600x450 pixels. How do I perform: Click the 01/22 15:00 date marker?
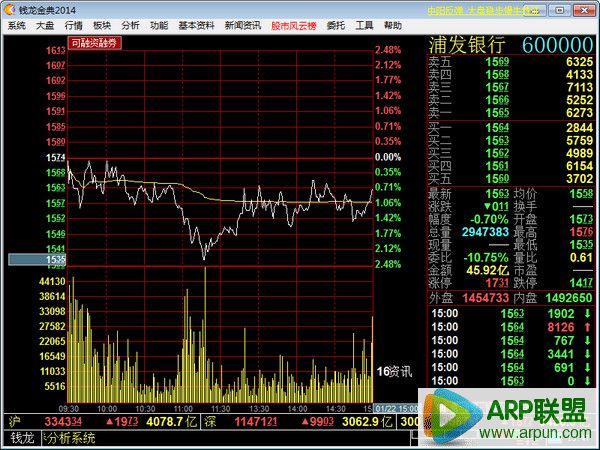click(x=396, y=409)
